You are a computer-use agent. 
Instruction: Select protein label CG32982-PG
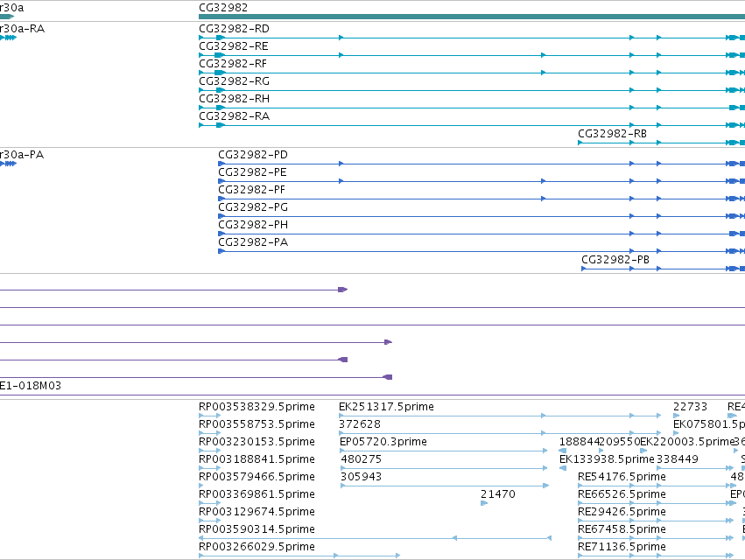[253, 207]
